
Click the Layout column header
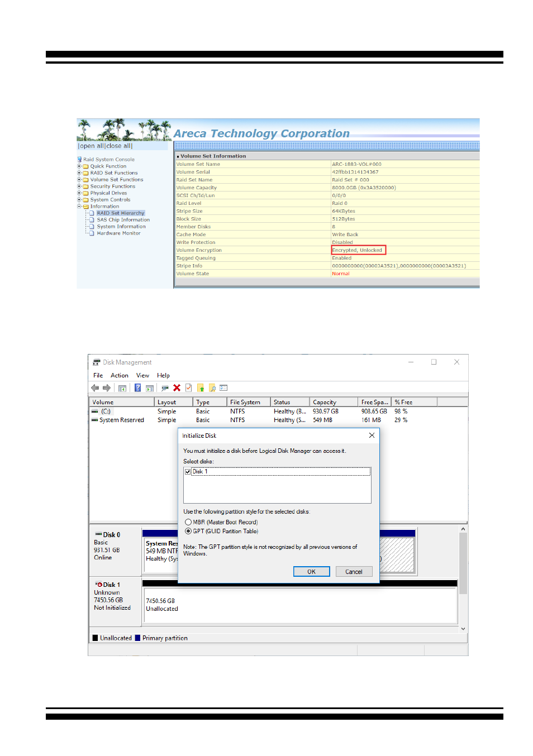[x=174, y=402]
